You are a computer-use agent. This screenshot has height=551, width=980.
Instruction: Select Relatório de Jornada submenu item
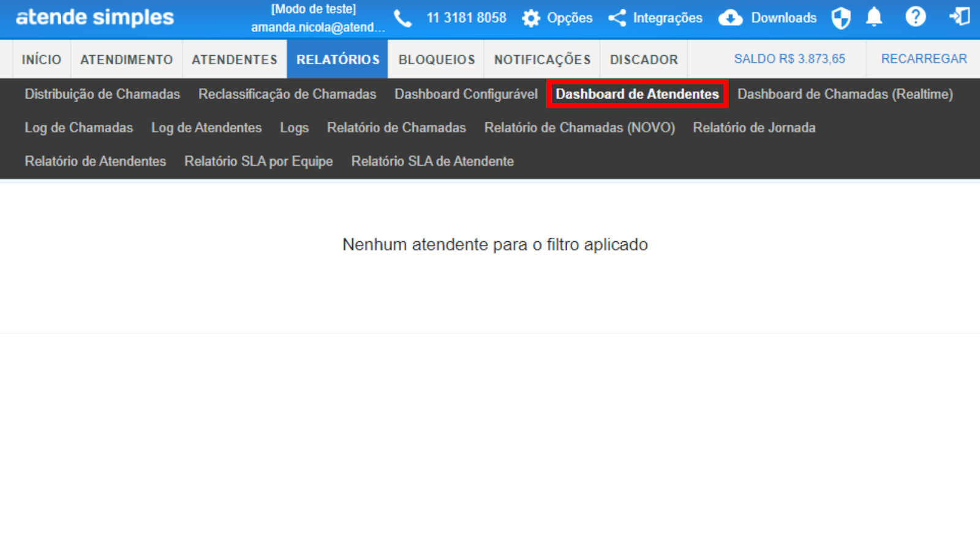point(754,128)
